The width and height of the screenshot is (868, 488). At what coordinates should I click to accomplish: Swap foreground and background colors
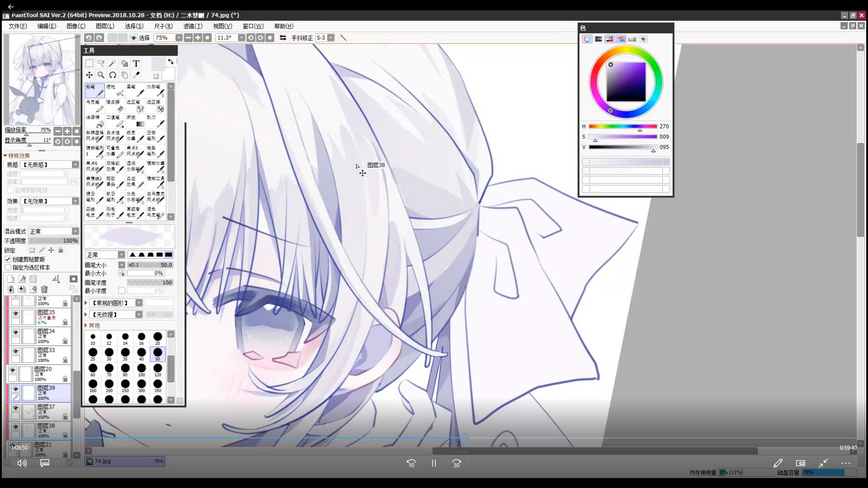pos(170,61)
